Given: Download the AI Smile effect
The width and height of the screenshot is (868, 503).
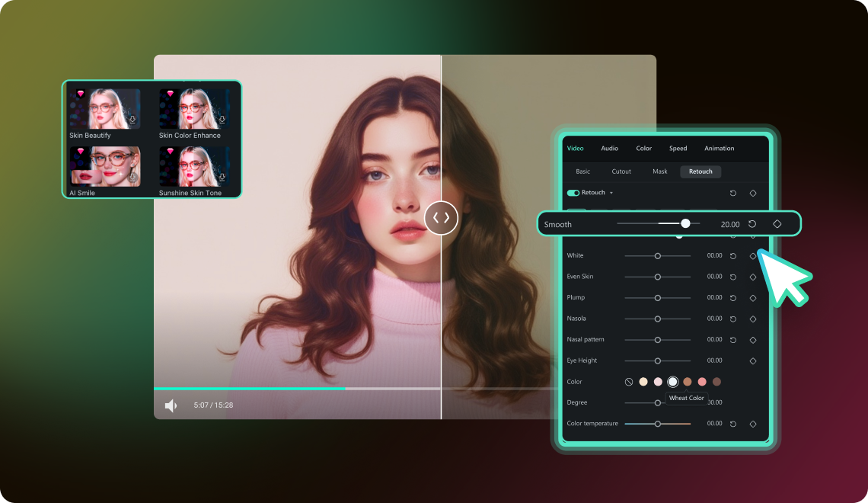Looking at the screenshot, I should (x=132, y=178).
